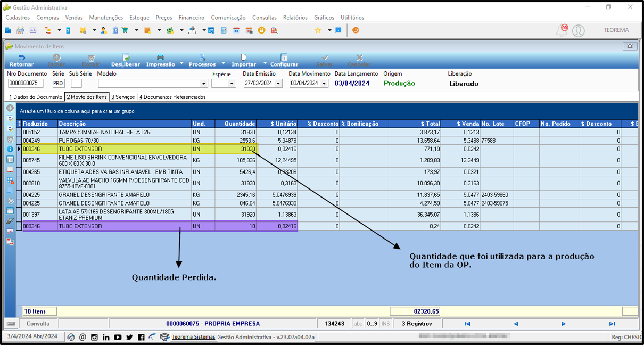Open the Estoque menu
This screenshot has height=345, width=644.
point(139,18)
